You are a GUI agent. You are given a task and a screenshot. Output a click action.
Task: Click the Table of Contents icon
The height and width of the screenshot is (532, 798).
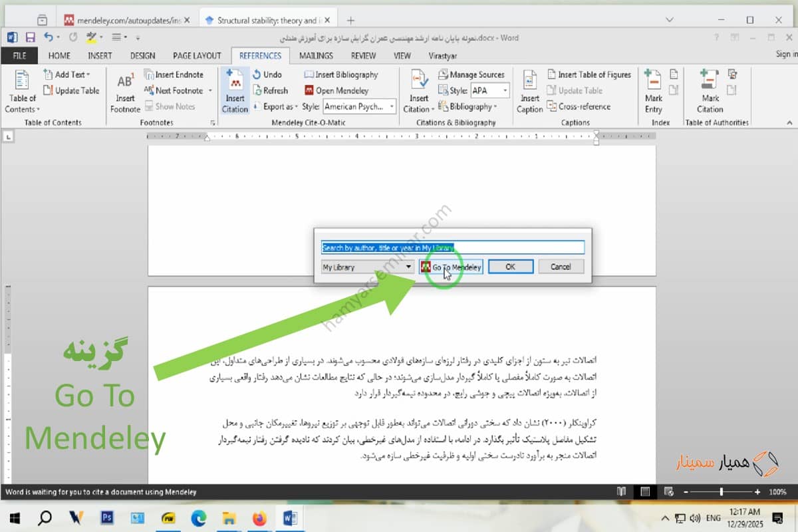tap(23, 91)
